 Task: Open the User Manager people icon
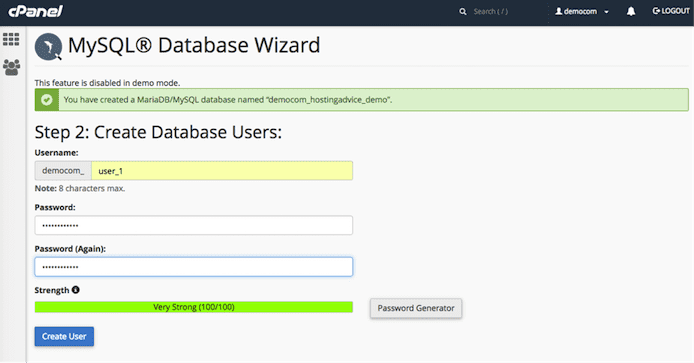(x=12, y=67)
